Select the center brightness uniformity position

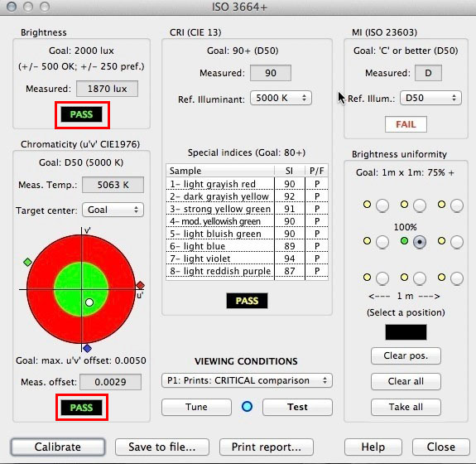point(420,242)
